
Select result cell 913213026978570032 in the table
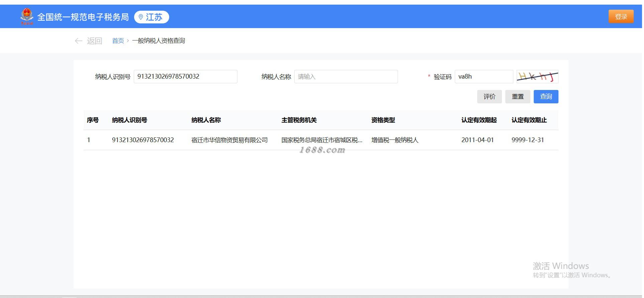143,140
